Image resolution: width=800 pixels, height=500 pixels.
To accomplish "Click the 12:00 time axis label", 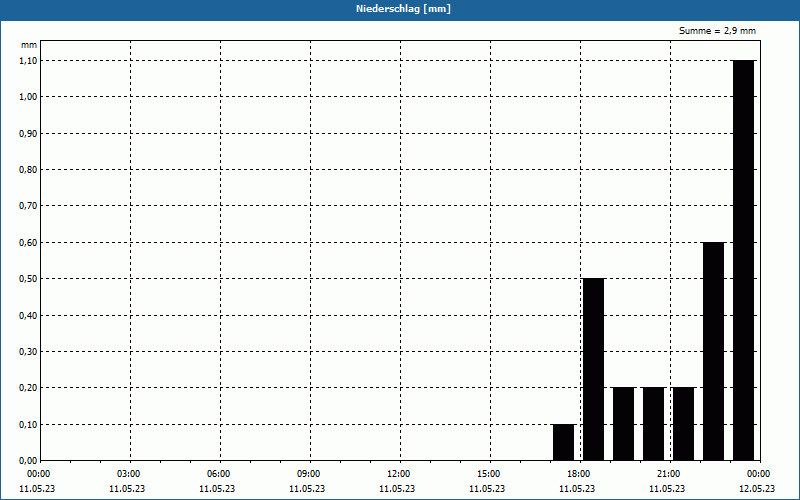I will (399, 474).
